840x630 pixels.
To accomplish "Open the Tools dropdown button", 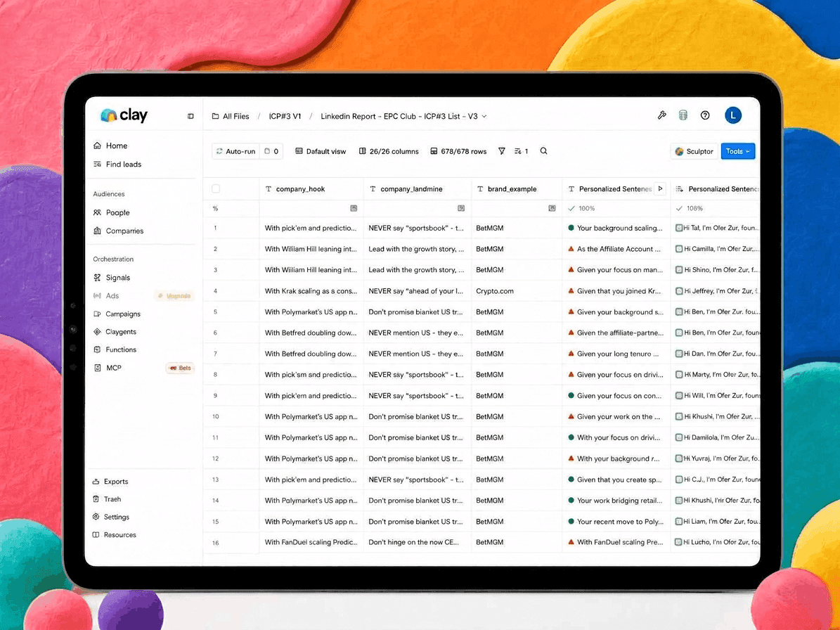I will [x=737, y=152].
